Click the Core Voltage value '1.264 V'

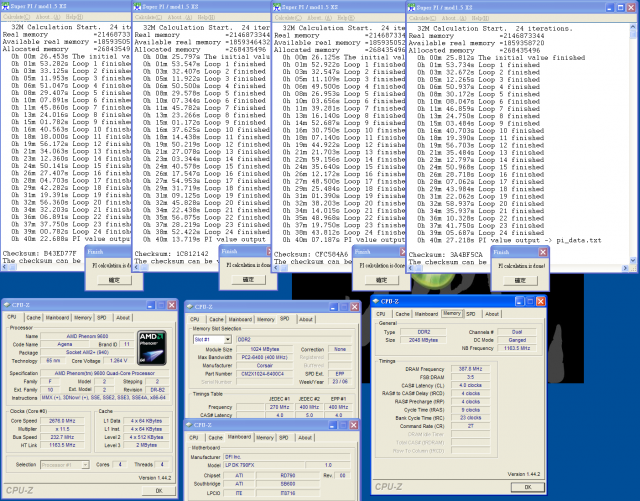[x=118, y=361]
